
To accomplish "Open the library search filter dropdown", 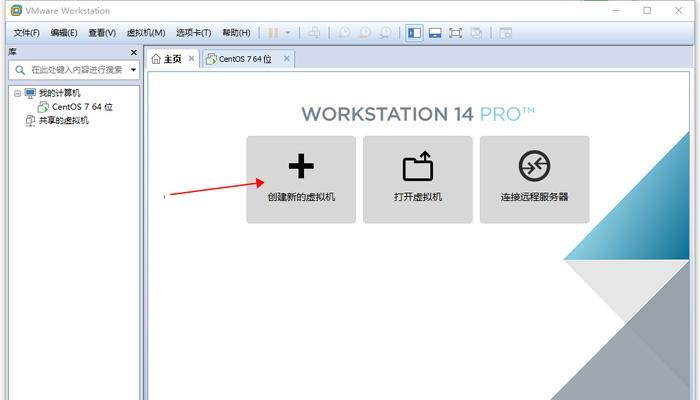I will click(133, 70).
